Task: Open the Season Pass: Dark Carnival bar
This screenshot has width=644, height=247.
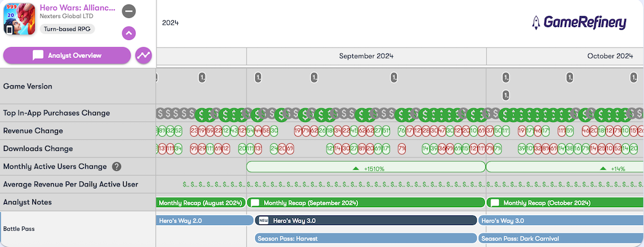Action: point(561,239)
